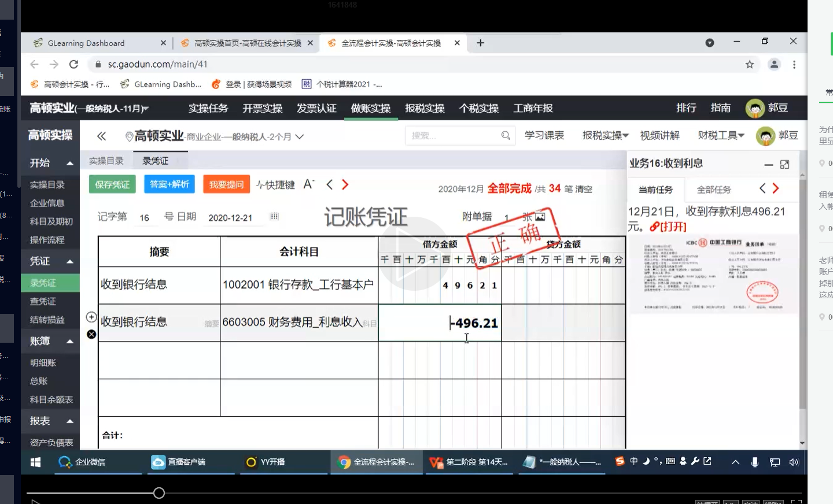This screenshot has width=833, height=504.
Task: Collapse the 凭证 sidebar section
Action: [x=70, y=261]
